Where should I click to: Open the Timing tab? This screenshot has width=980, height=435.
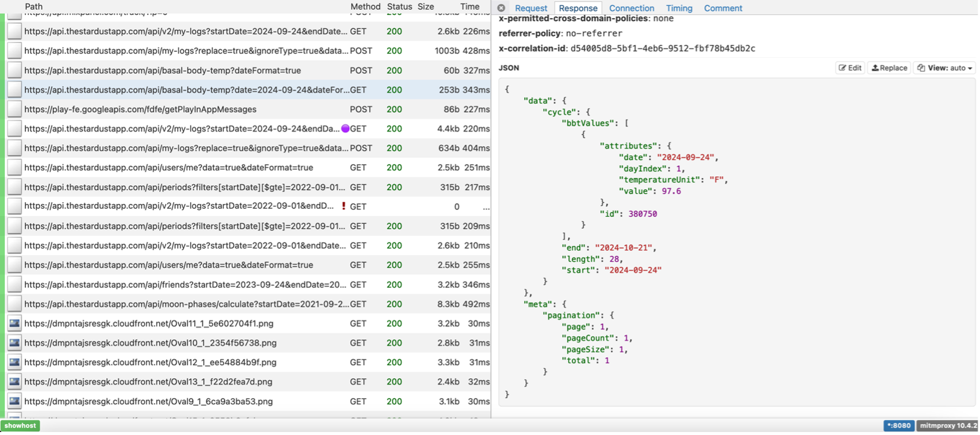click(679, 8)
